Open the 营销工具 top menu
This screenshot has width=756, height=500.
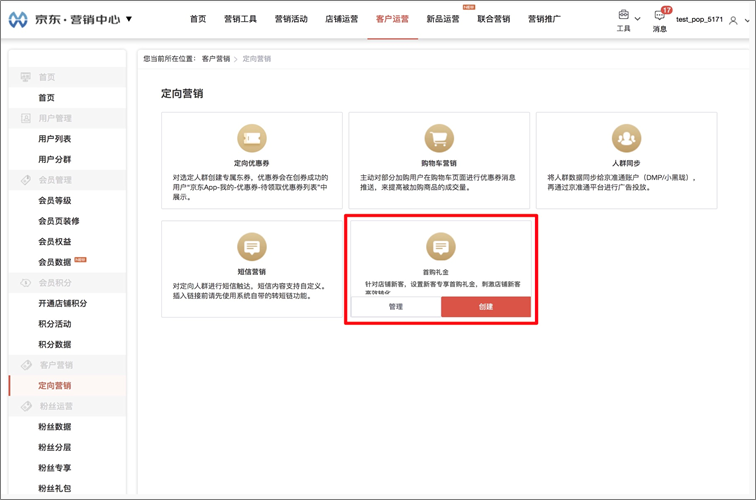[240, 19]
